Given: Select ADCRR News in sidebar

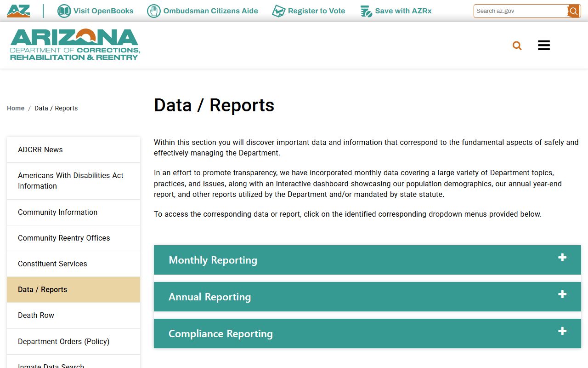Looking at the screenshot, I should pyautogui.click(x=73, y=149).
